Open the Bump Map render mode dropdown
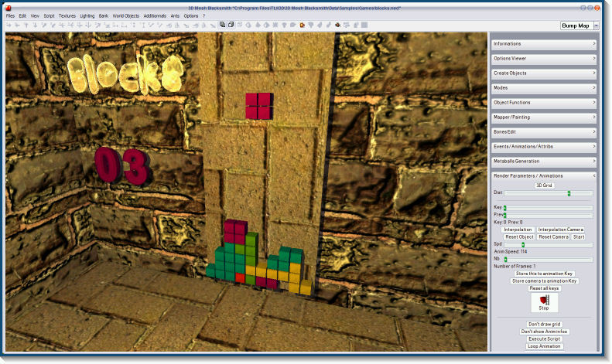 (596, 26)
